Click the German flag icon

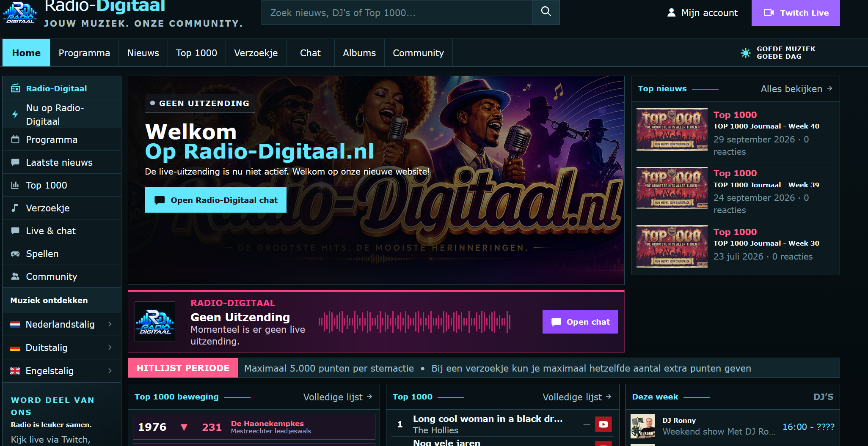pyautogui.click(x=15, y=347)
